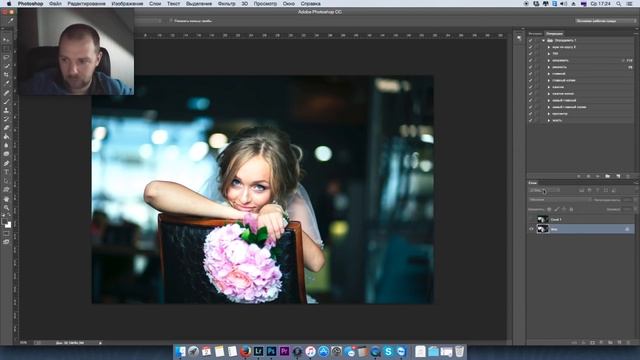Select the Clone Stamp tool
Image resolution: width=640 pixels, height=360 pixels.
(x=6, y=110)
